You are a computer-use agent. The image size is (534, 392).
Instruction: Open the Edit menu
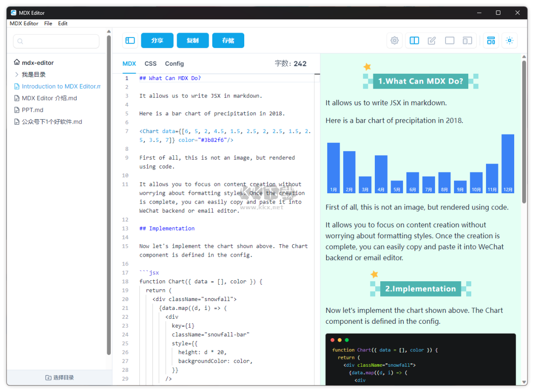(63, 23)
